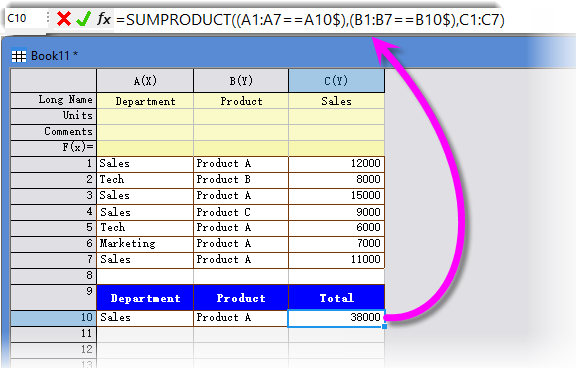576x368 pixels.
Task: Click the top-left corner select-all cell
Action: (x=54, y=80)
